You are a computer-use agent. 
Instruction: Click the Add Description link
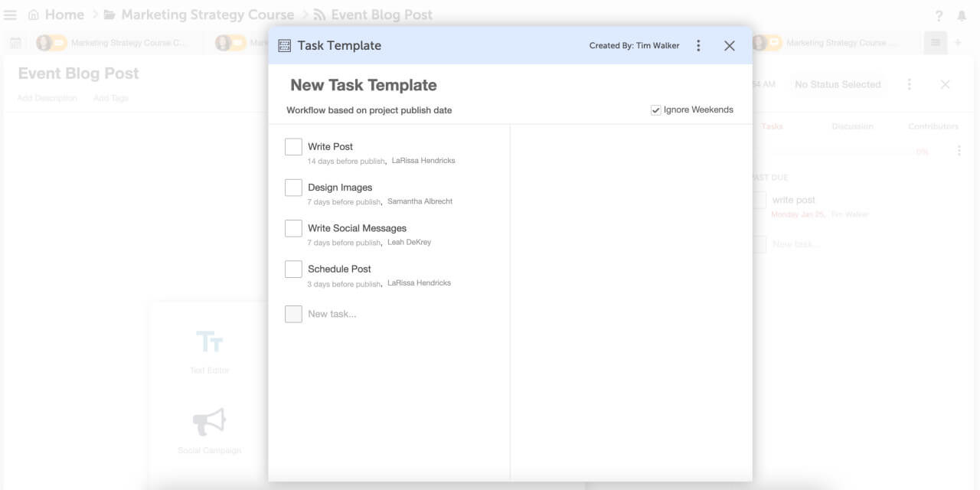click(x=47, y=98)
